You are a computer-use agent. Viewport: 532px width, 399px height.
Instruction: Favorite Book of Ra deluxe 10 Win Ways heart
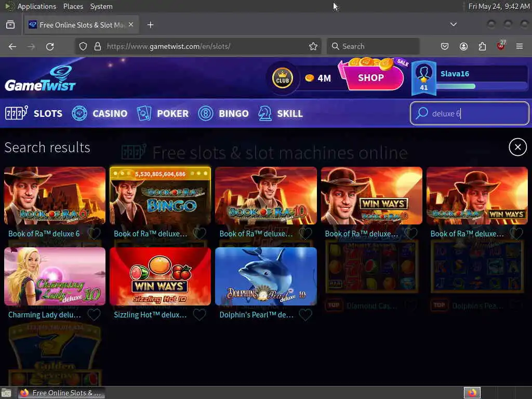411,233
